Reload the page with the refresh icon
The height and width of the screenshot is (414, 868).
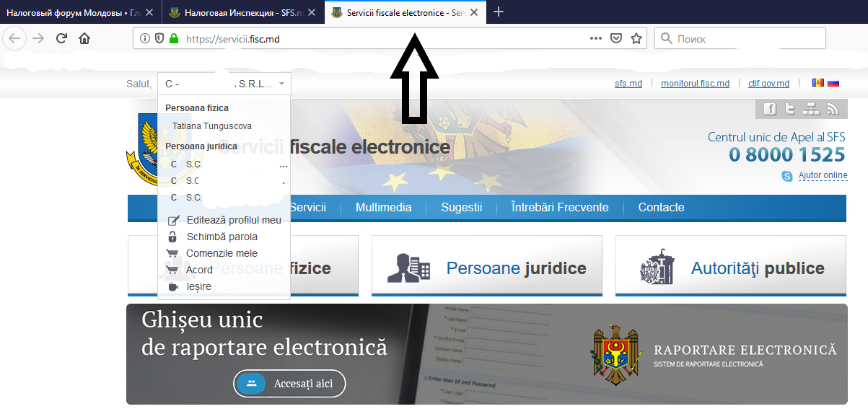pos(61,39)
